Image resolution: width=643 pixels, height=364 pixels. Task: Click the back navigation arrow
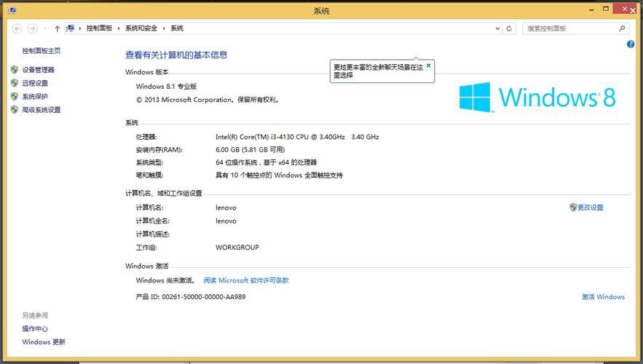(x=17, y=28)
